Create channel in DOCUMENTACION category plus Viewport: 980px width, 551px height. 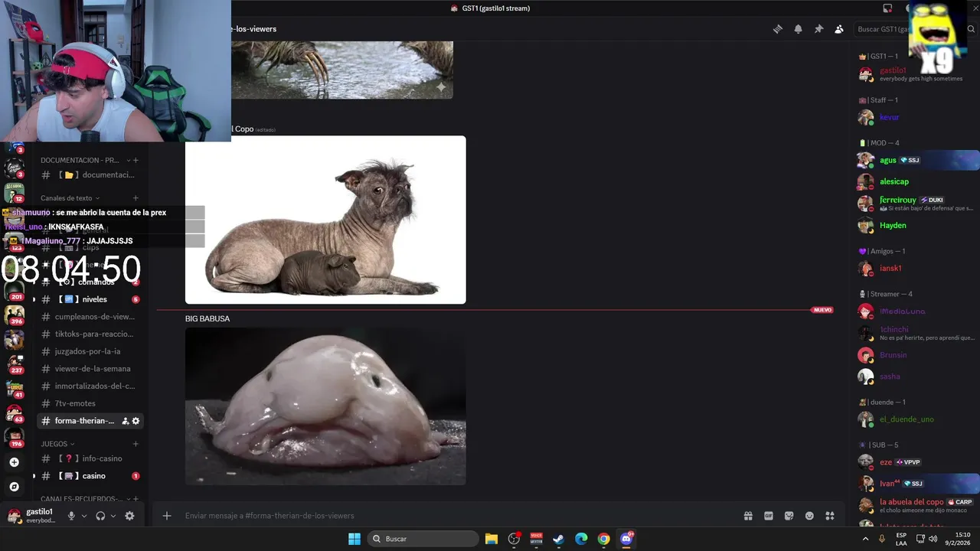click(x=136, y=160)
